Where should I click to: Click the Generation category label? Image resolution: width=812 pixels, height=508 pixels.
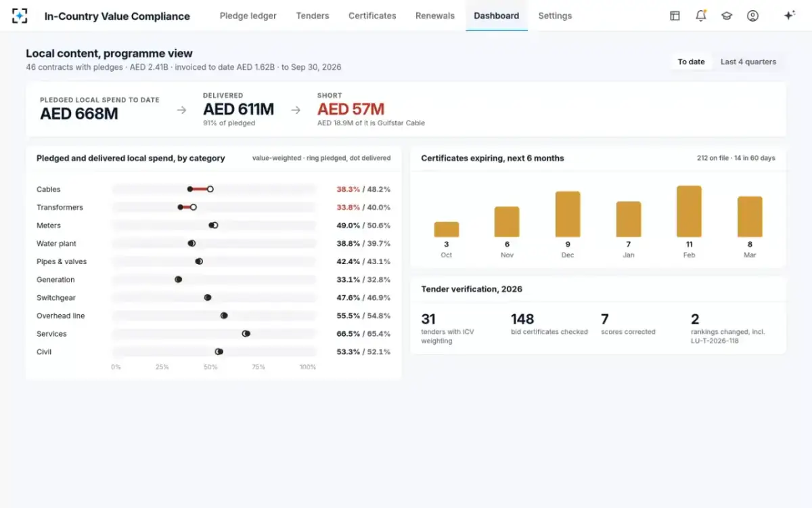[x=55, y=280]
